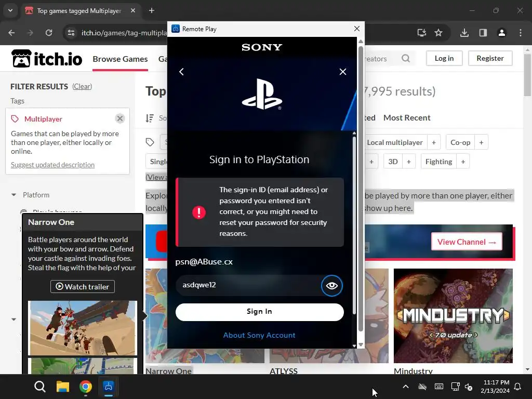Select Fighting tag
The width and height of the screenshot is (532, 399).
(438, 162)
